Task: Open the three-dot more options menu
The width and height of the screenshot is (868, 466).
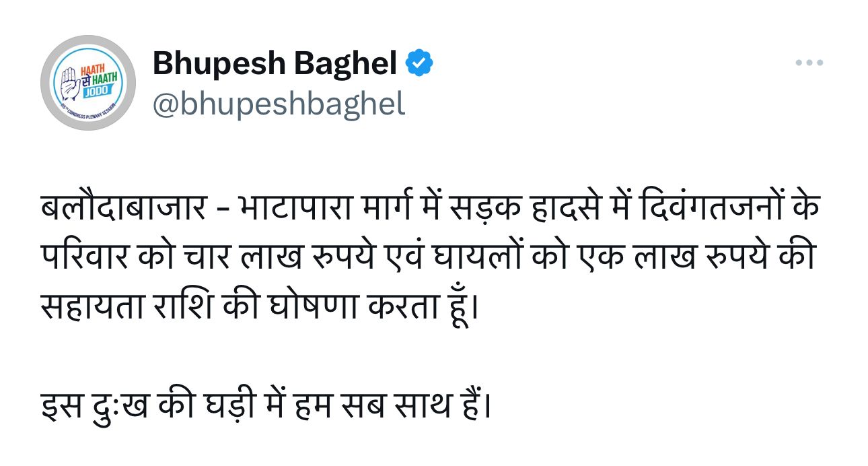Action: [x=809, y=63]
